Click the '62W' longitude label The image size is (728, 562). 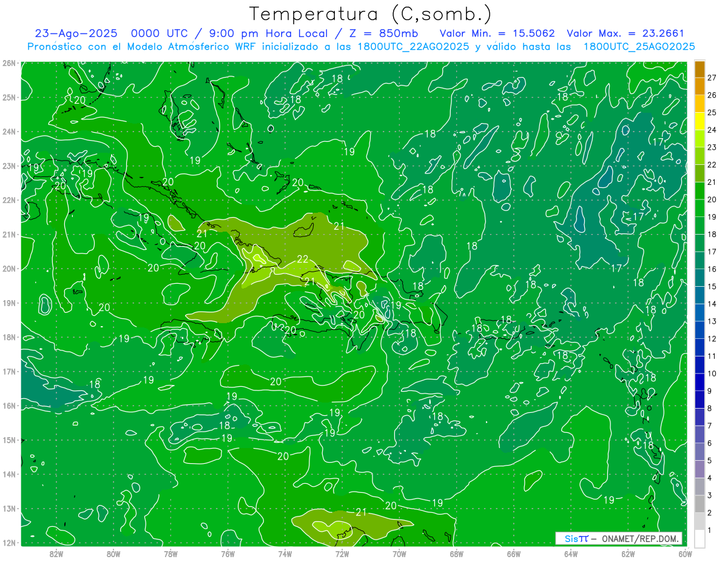pyautogui.click(x=628, y=554)
